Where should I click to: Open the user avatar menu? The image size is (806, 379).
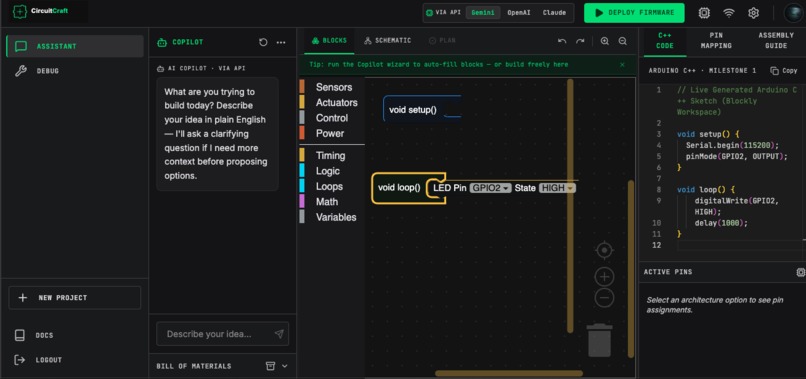tap(793, 13)
